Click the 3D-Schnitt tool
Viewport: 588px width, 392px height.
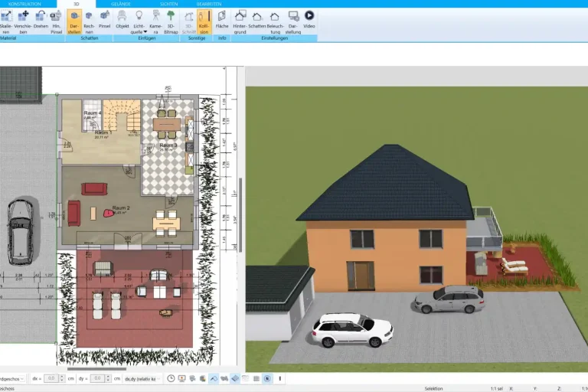(x=188, y=22)
